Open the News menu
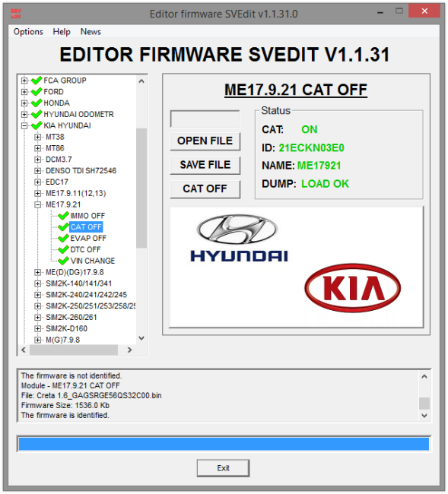Viewport: 448px width, 494px height. tap(91, 31)
